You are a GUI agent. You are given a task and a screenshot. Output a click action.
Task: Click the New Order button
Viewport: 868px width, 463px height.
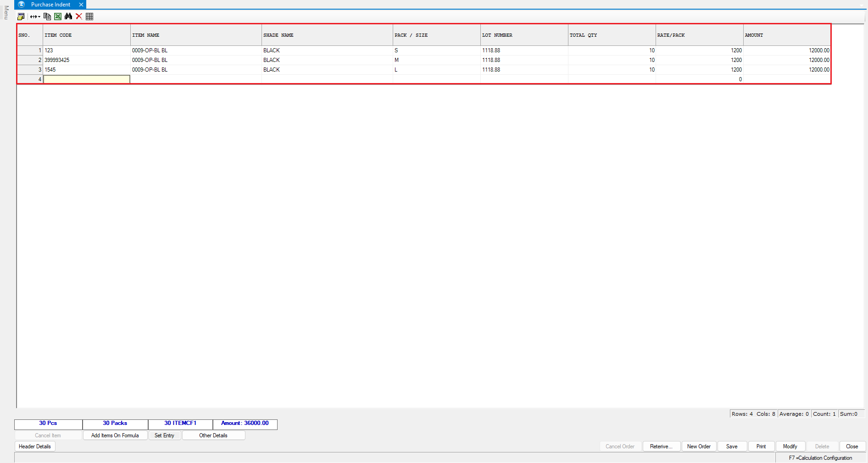pos(699,446)
